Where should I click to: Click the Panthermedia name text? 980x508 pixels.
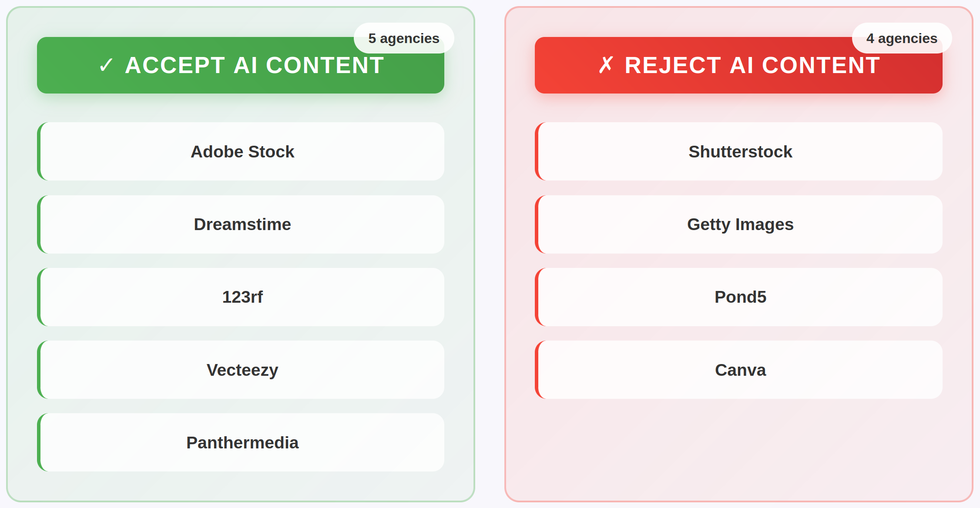pyautogui.click(x=242, y=443)
